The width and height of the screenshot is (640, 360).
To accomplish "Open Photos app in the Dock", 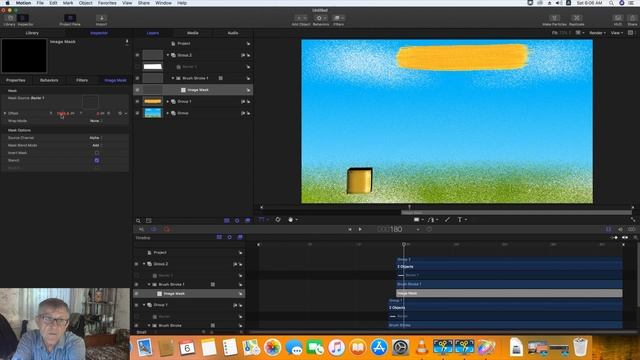I will point(272,347).
